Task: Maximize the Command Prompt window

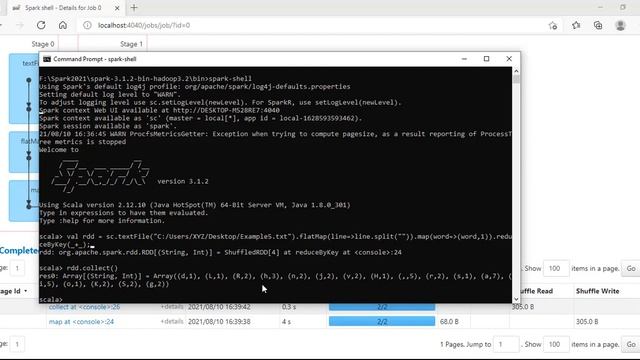Action: point(487,59)
